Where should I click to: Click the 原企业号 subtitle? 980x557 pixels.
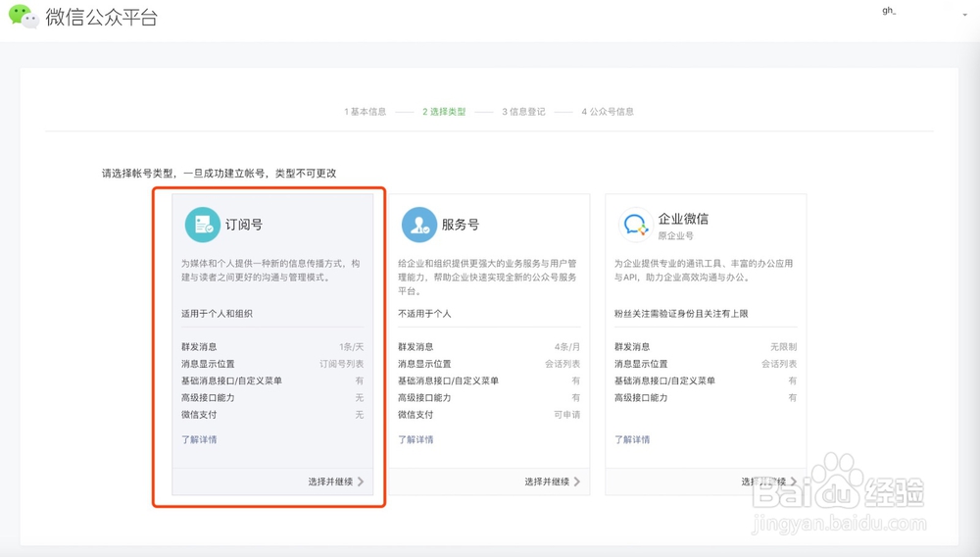[675, 235]
